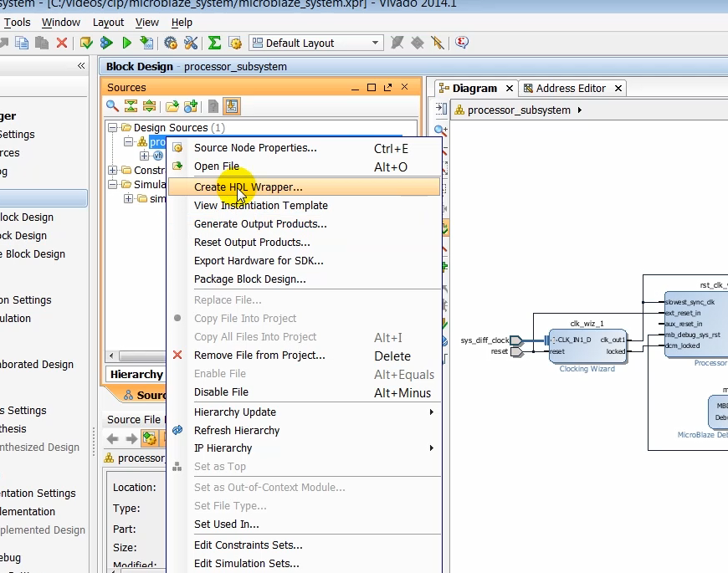Choose Create HDL Wrapper from context menu
728x573 pixels.
249,187
